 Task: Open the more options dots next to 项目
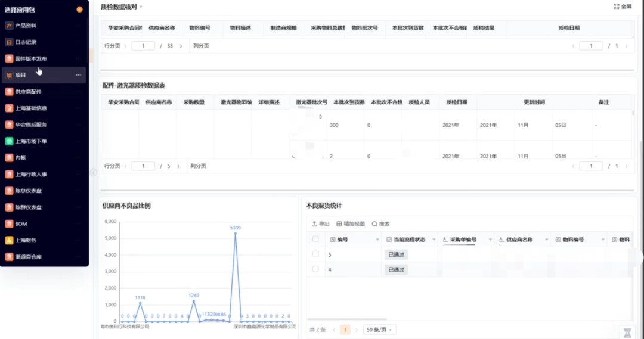point(79,75)
